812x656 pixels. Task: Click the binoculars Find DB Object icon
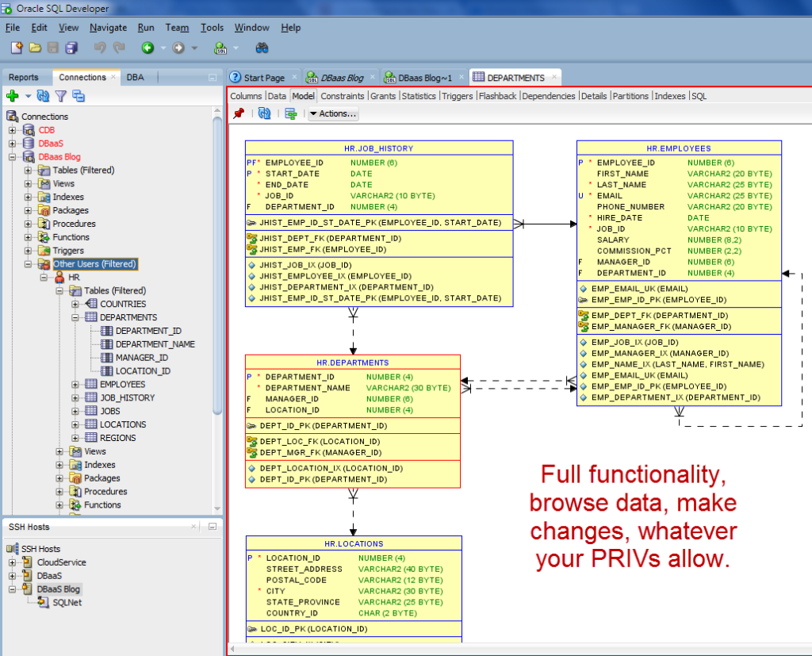262,48
